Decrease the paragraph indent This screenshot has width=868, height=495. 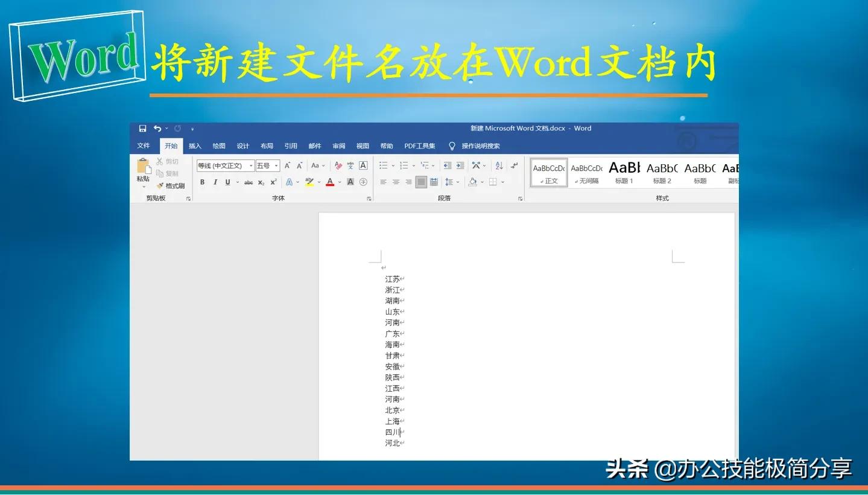tap(447, 165)
